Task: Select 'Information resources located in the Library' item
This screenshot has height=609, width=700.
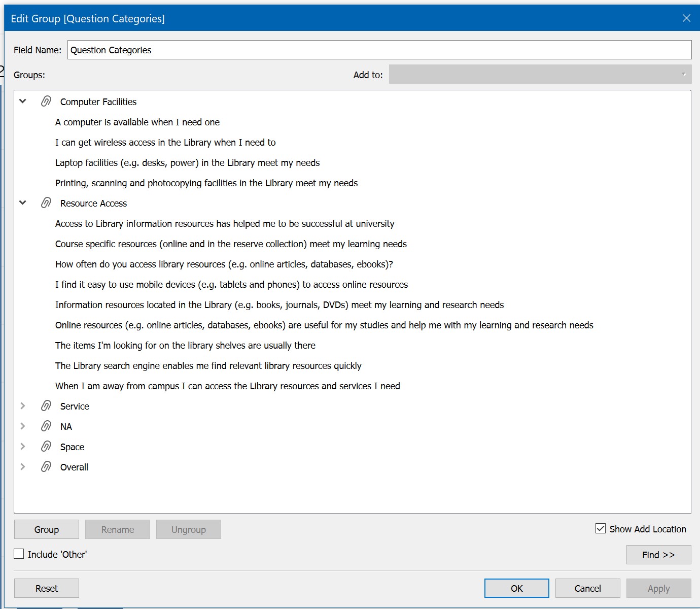Action: [279, 305]
